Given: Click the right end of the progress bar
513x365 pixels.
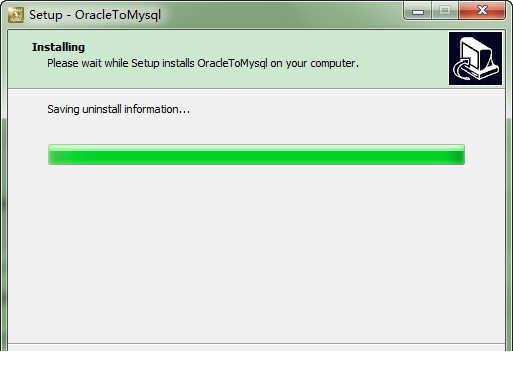Looking at the screenshot, I should pyautogui.click(x=461, y=155).
